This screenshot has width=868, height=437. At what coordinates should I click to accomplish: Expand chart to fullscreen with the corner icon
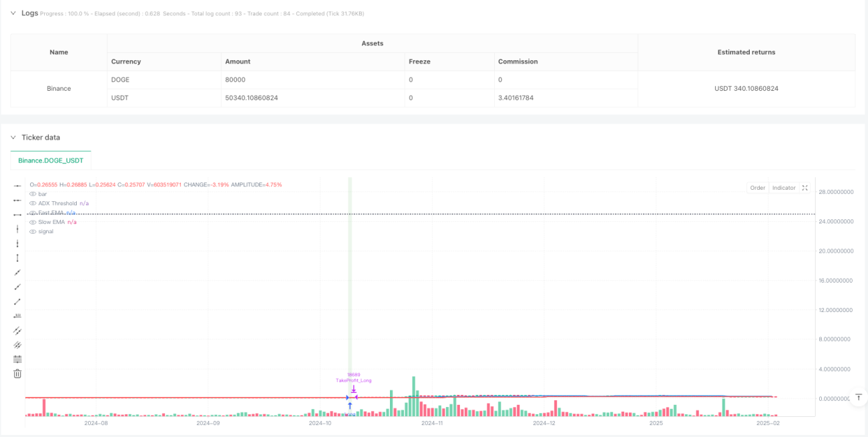pyautogui.click(x=805, y=188)
